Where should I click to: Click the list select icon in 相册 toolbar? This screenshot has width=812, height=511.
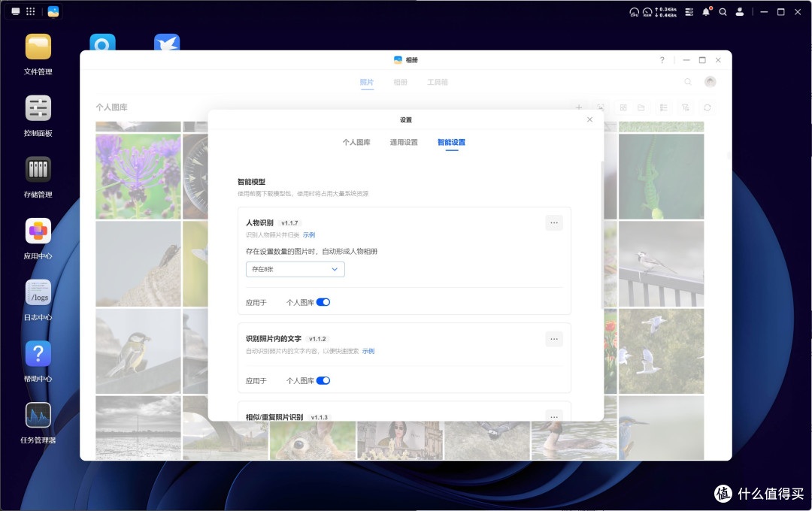pyautogui.click(x=663, y=107)
